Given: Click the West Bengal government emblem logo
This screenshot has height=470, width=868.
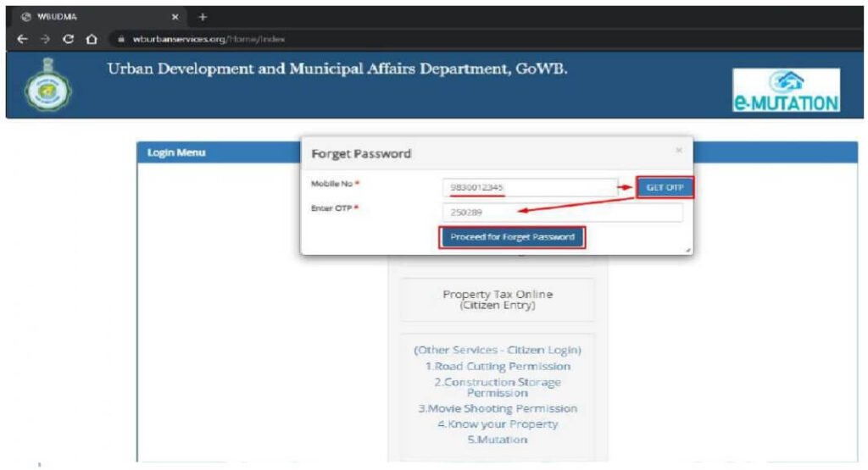Looking at the screenshot, I should pyautogui.click(x=48, y=86).
